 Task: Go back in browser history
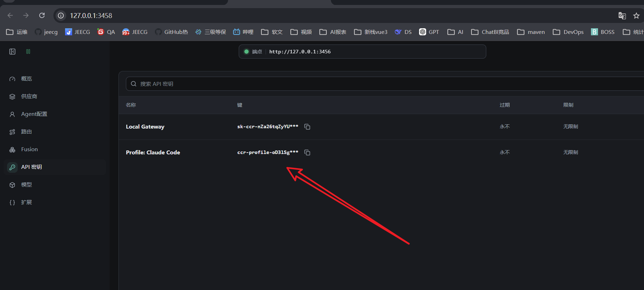click(x=10, y=16)
